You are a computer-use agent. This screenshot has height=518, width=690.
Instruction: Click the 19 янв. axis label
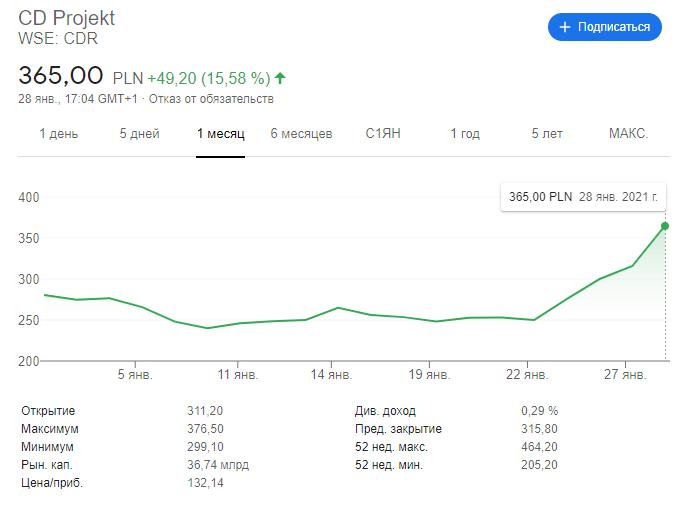pyautogui.click(x=429, y=375)
